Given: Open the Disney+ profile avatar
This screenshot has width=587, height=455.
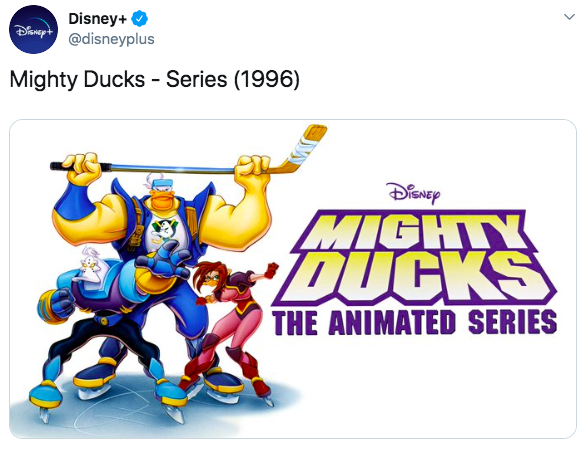Looking at the screenshot, I should 33,29.
